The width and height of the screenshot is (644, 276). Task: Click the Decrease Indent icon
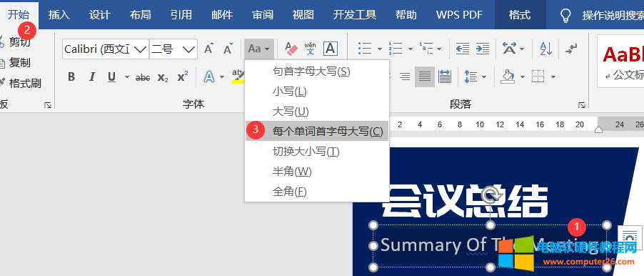point(463,49)
